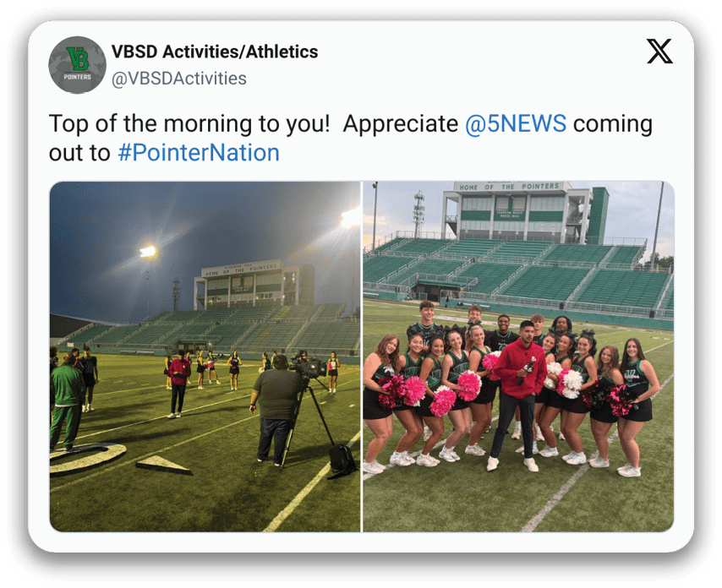Click the green bleachers in right photo
Screen dimensions: 722x588
coord(518,274)
